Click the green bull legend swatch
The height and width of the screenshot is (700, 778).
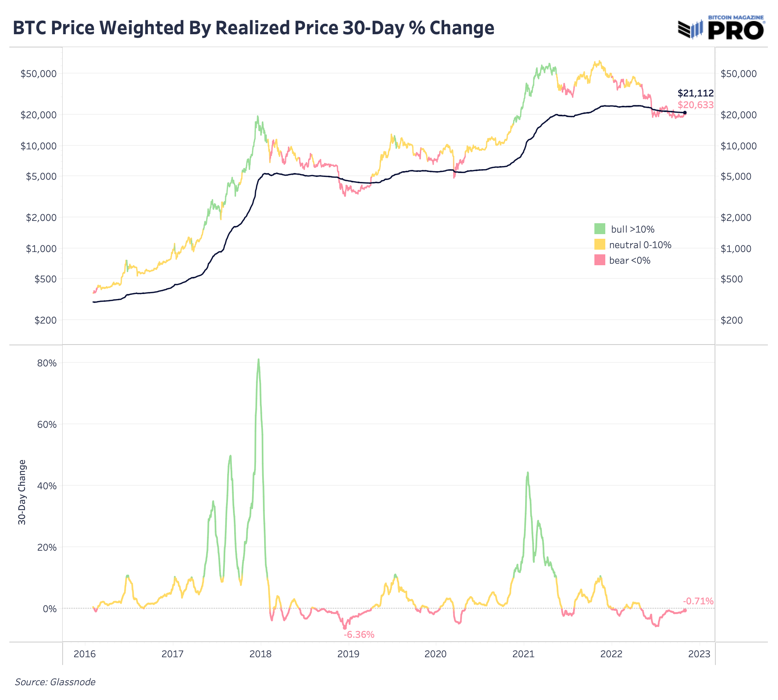599,229
